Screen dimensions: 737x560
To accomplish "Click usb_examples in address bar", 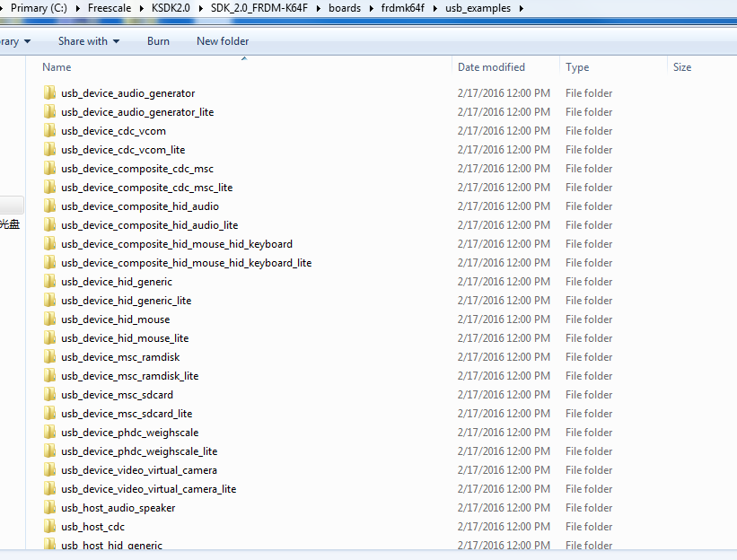I will (478, 8).
